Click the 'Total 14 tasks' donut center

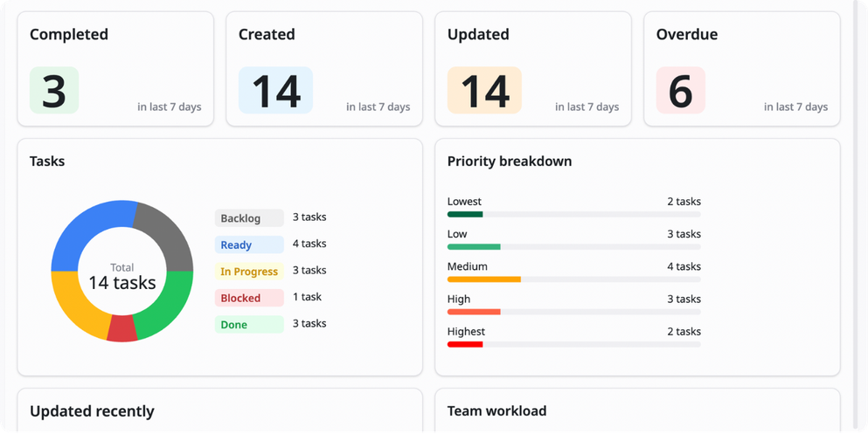pos(122,277)
